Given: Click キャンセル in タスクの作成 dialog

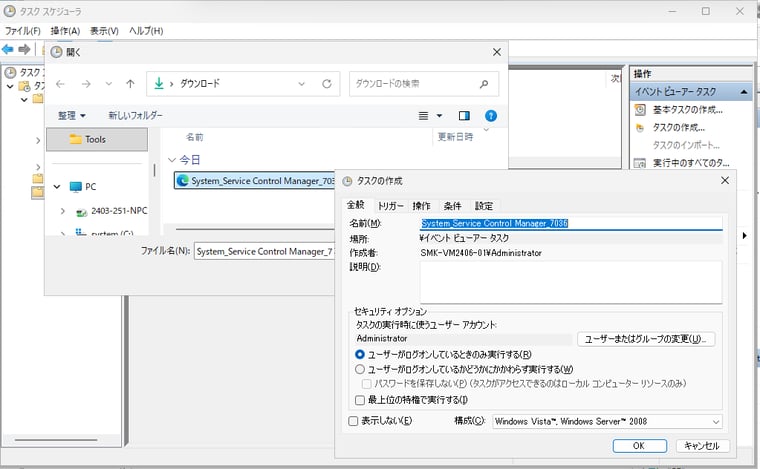Looking at the screenshot, I should pyautogui.click(x=701, y=446).
